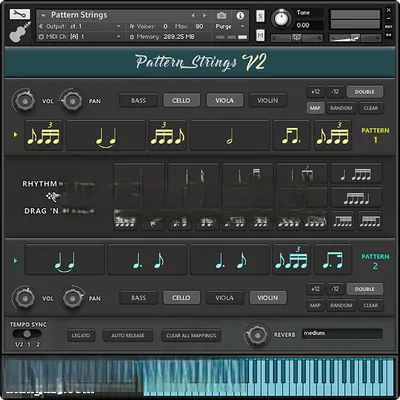
Task: Select the tied quarter notes slot in Pattern 2
Action: point(65,259)
